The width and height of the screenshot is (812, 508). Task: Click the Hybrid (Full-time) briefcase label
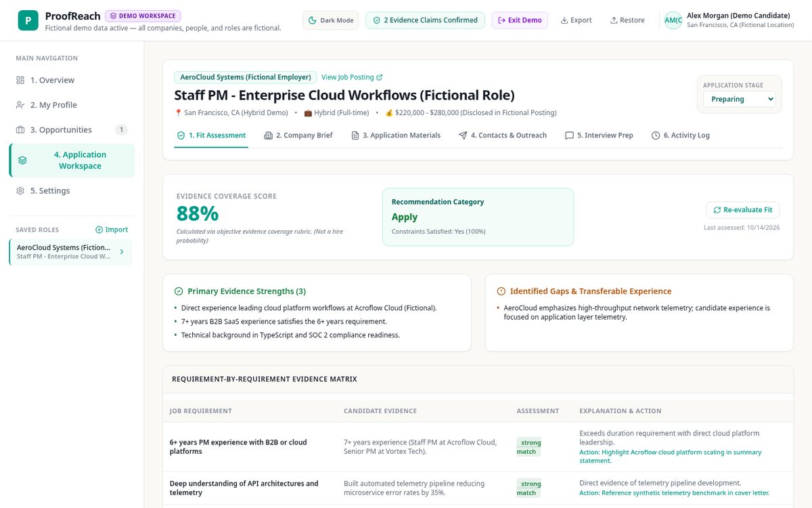pos(336,113)
